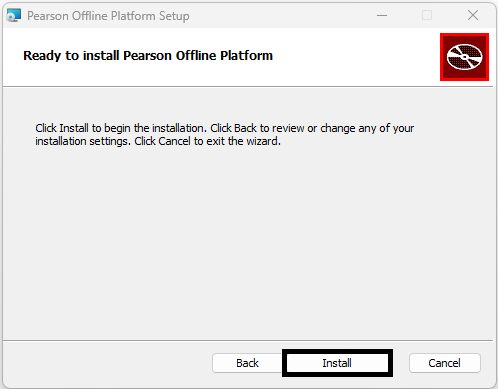Click the setup installer icon in title bar
This screenshot has width=498, height=389.
(x=14, y=15)
